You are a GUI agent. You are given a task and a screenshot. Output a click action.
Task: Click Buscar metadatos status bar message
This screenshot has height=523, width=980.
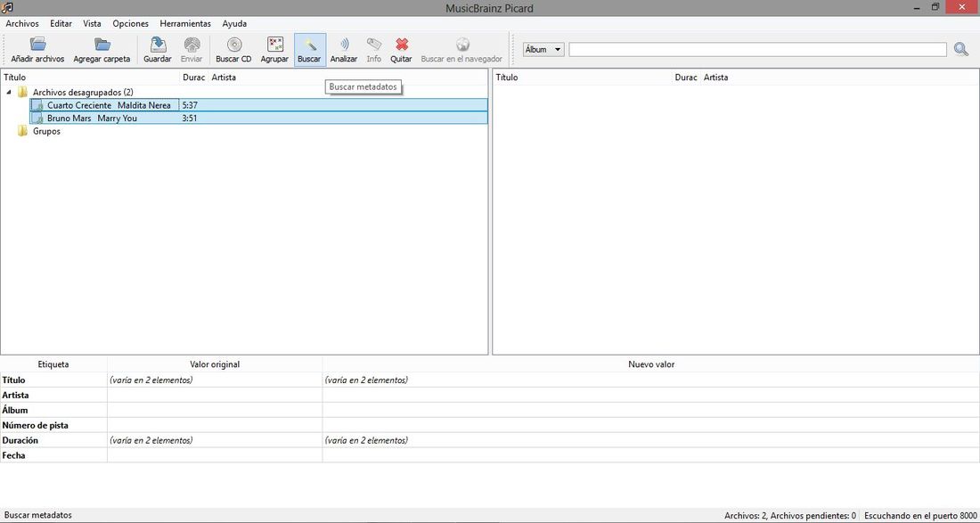38,516
